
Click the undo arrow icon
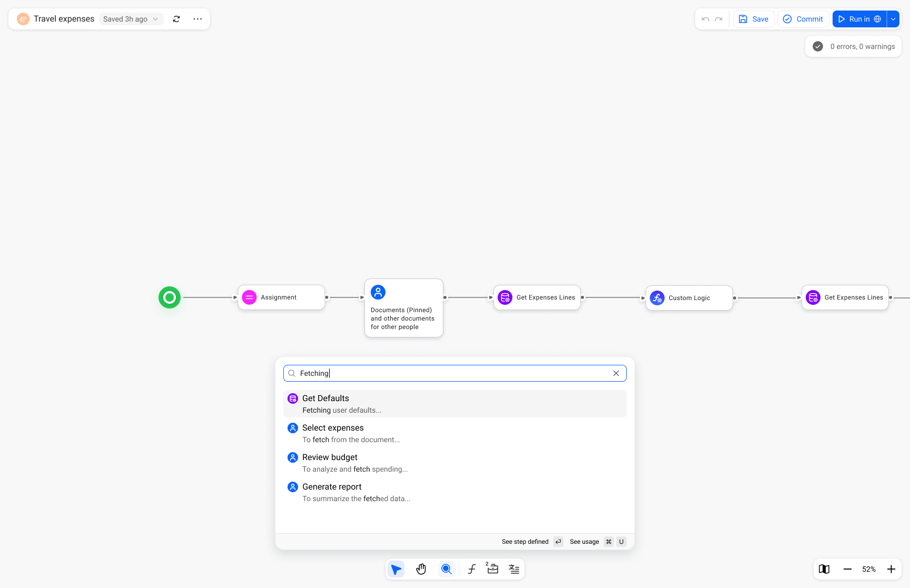tap(705, 18)
